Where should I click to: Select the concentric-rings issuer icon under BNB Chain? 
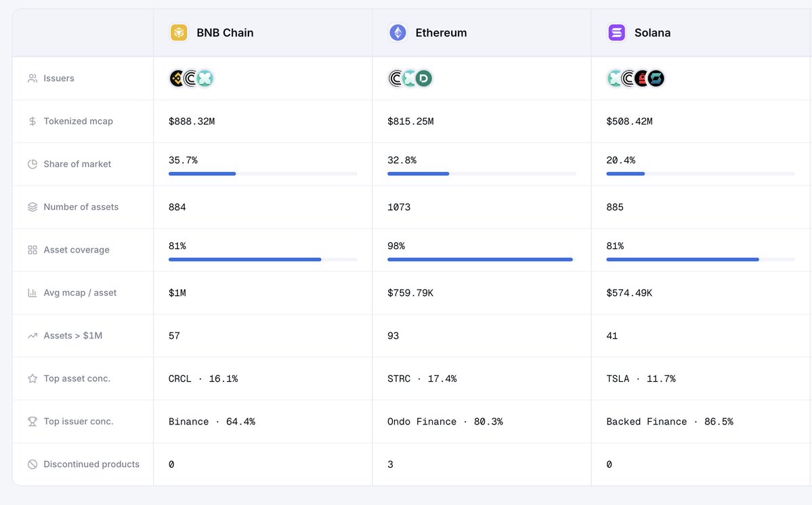[191, 78]
